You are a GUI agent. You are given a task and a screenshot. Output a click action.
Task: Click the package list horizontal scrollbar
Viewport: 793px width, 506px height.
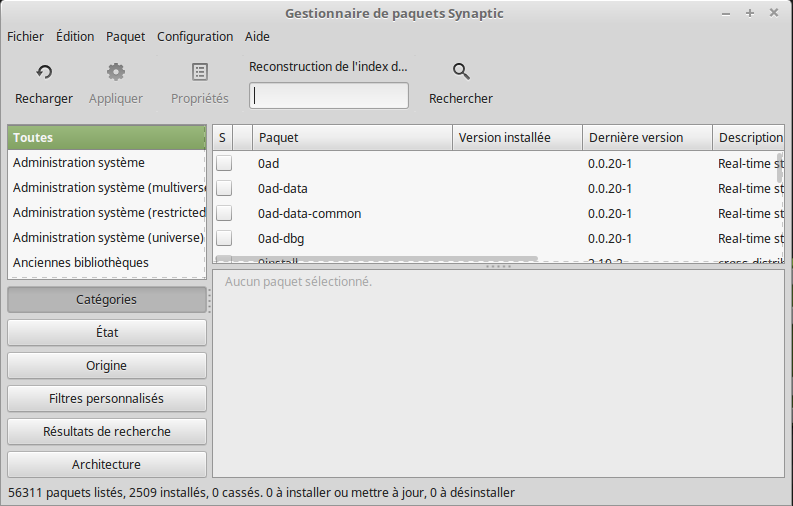(x=376, y=258)
